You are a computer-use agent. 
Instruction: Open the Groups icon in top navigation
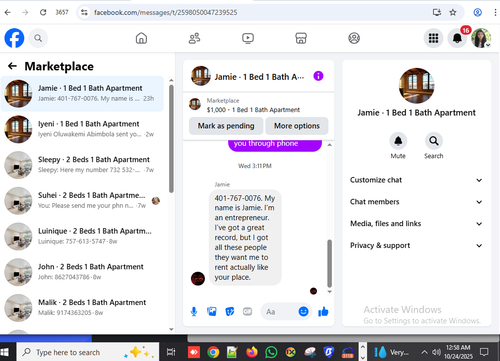pyautogui.click(x=354, y=38)
